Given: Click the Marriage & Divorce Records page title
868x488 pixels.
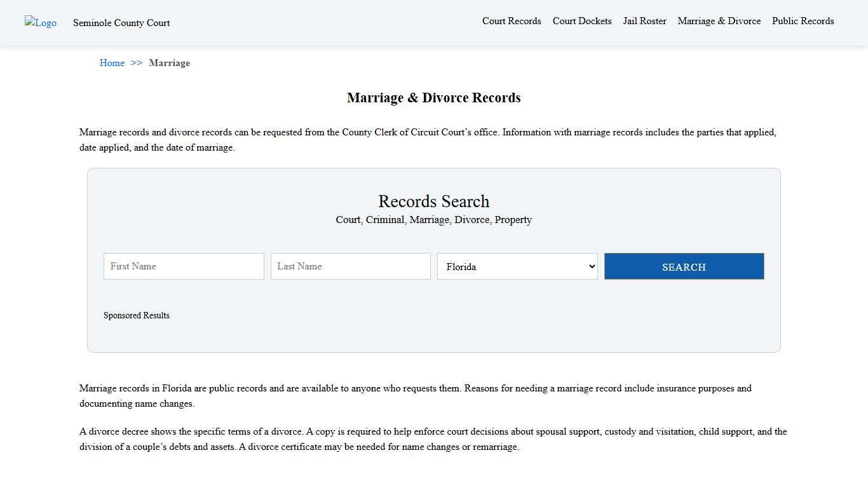Looking at the screenshot, I should tap(433, 98).
